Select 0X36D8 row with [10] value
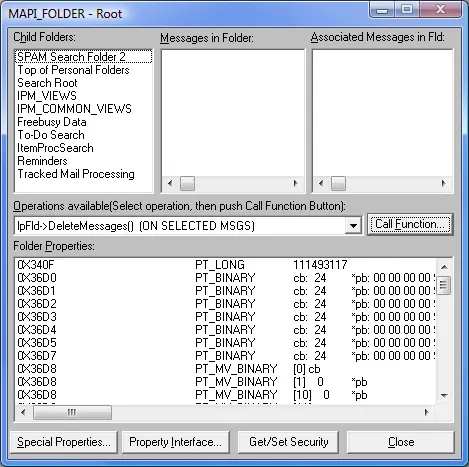 tap(226, 395)
